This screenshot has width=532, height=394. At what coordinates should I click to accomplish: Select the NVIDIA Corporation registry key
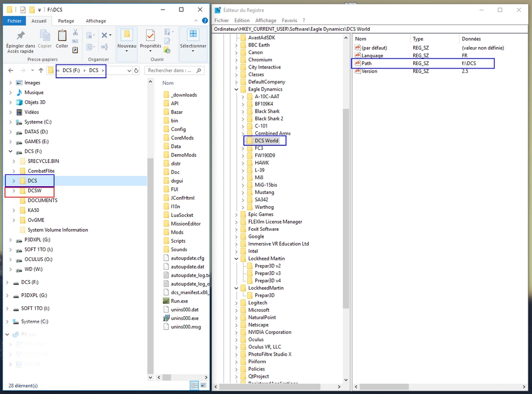click(x=270, y=332)
